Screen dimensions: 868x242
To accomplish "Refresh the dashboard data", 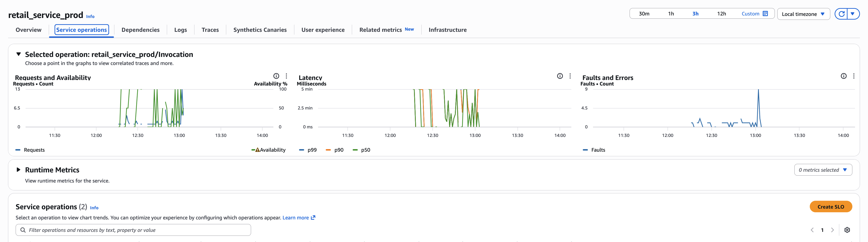I will click(x=841, y=14).
